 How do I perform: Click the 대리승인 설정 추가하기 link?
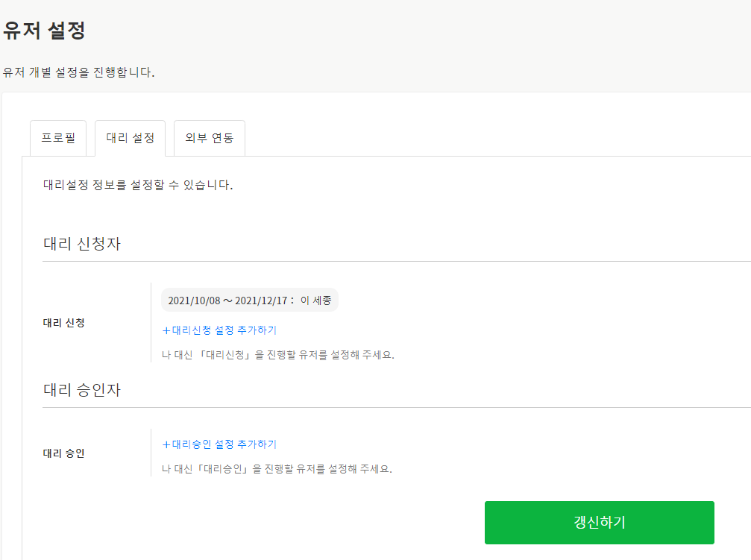[224, 444]
